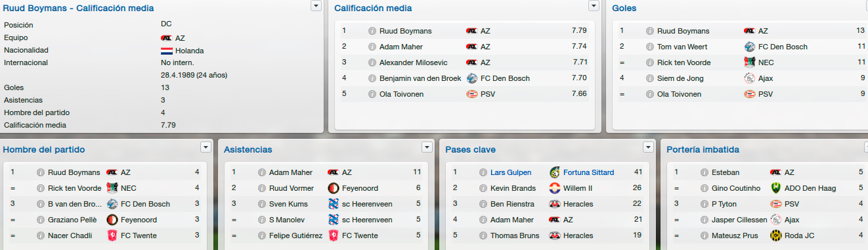Click info icon beside Graziano Pellè
The height and width of the screenshot is (250, 868).
(41, 220)
